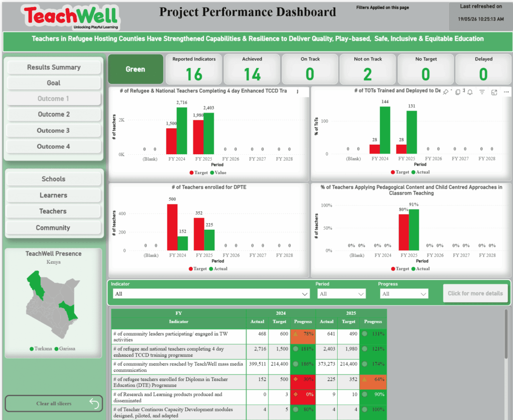The image size is (513, 420).
Task: Click the 'Click for more details' button
Action: click(x=475, y=293)
